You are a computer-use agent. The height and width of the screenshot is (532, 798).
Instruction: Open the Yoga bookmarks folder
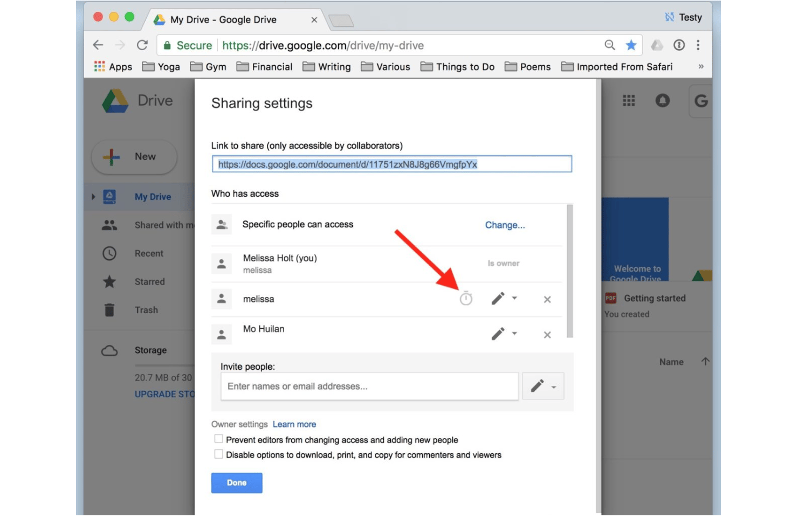(x=161, y=66)
